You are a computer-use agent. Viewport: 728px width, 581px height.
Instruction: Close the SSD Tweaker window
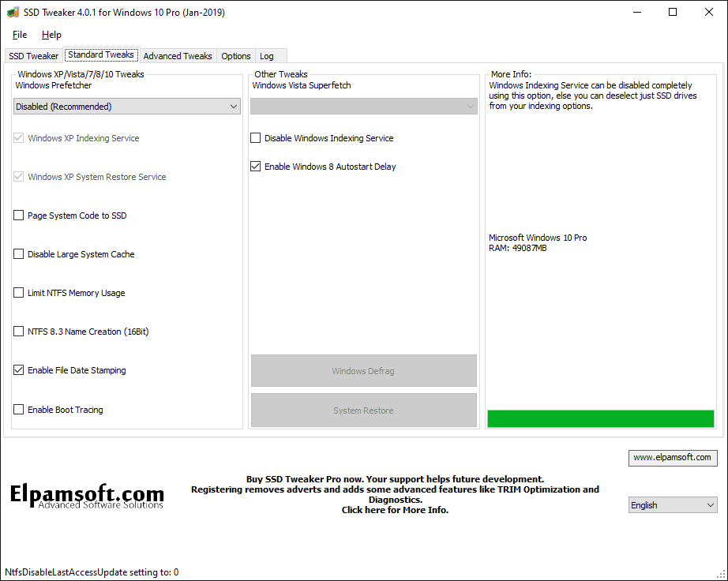point(708,12)
